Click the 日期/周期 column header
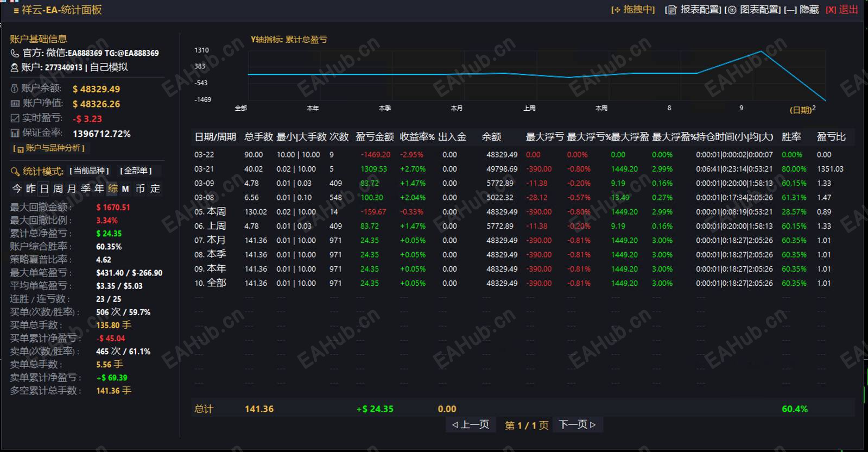 pyautogui.click(x=215, y=137)
